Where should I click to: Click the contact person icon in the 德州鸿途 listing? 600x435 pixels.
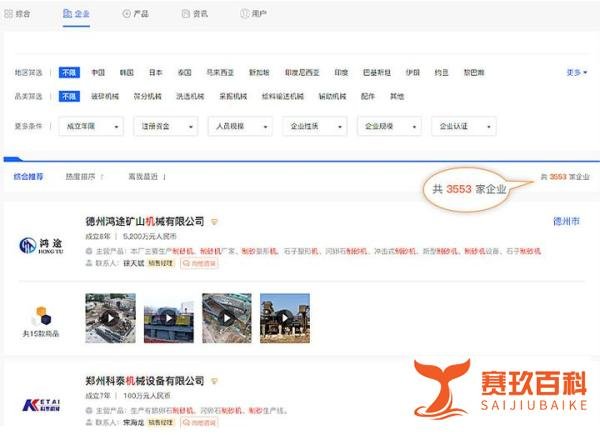point(89,263)
